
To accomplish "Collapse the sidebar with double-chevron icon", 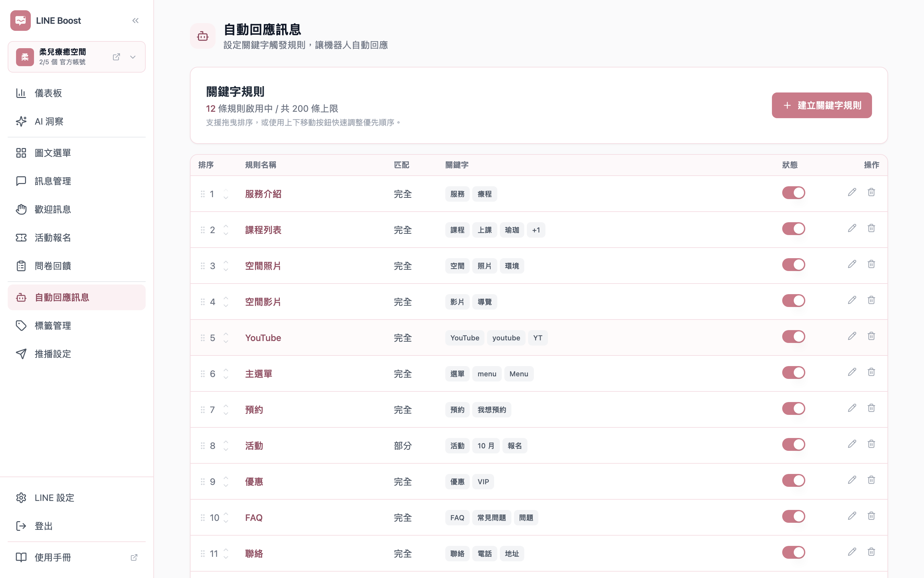I will [x=135, y=21].
